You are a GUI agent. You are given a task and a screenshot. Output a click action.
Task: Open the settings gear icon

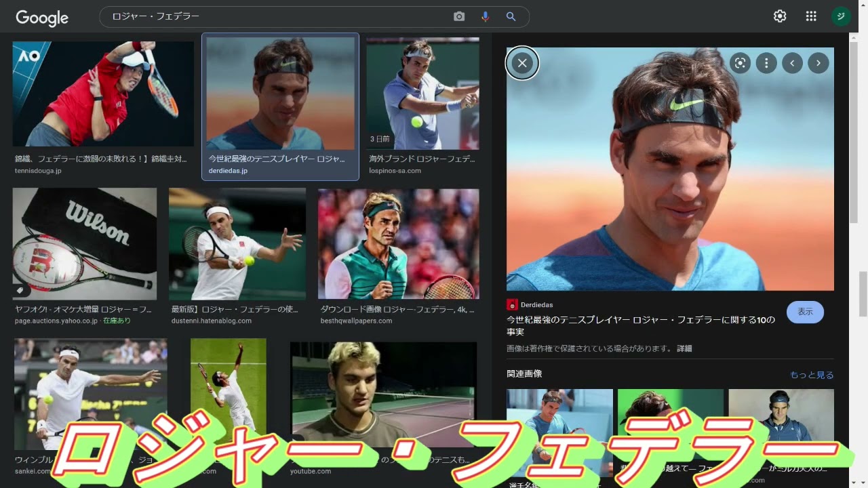point(780,16)
